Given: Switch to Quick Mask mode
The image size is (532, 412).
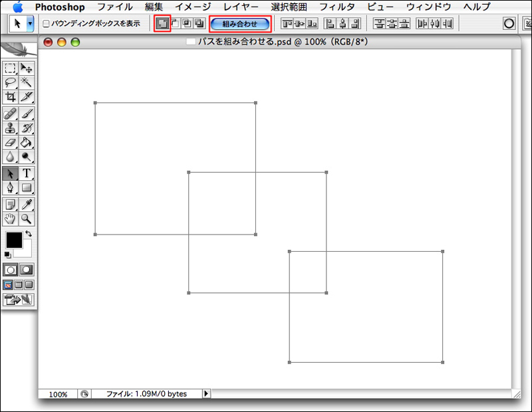Looking at the screenshot, I should coord(27,270).
